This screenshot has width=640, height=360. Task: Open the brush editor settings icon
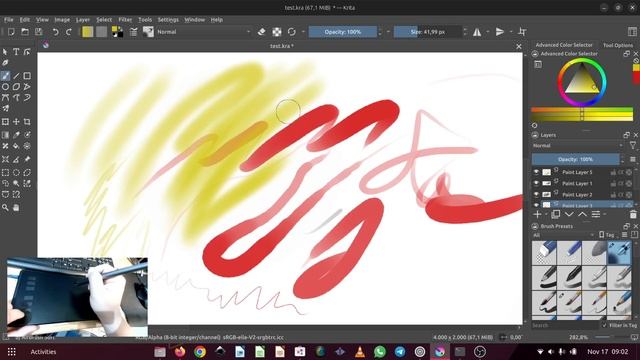point(133,32)
